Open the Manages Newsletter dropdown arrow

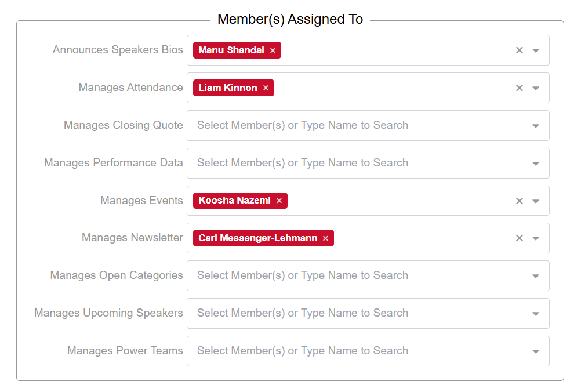(x=536, y=238)
